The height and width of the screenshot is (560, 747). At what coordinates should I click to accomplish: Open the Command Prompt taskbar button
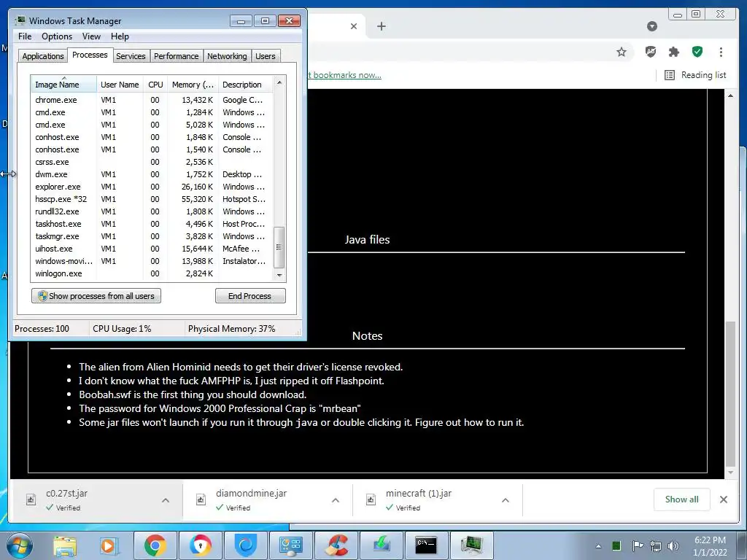426,545
